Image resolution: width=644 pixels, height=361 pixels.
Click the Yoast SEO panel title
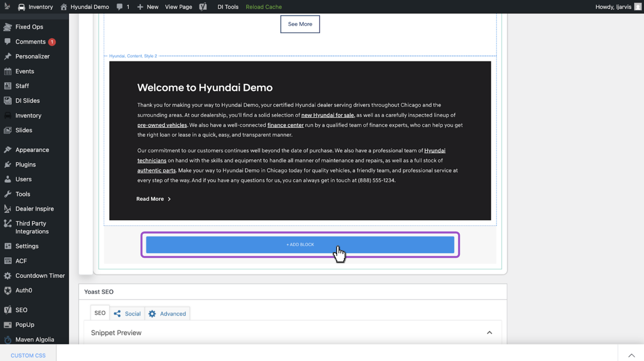pos(99,292)
